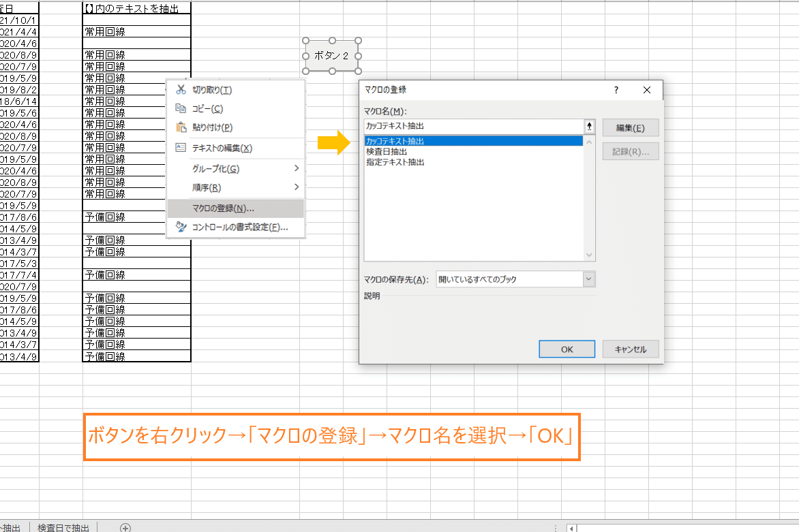
Task: Choose 貼り付け(P) from context menu
Action: coord(235,127)
